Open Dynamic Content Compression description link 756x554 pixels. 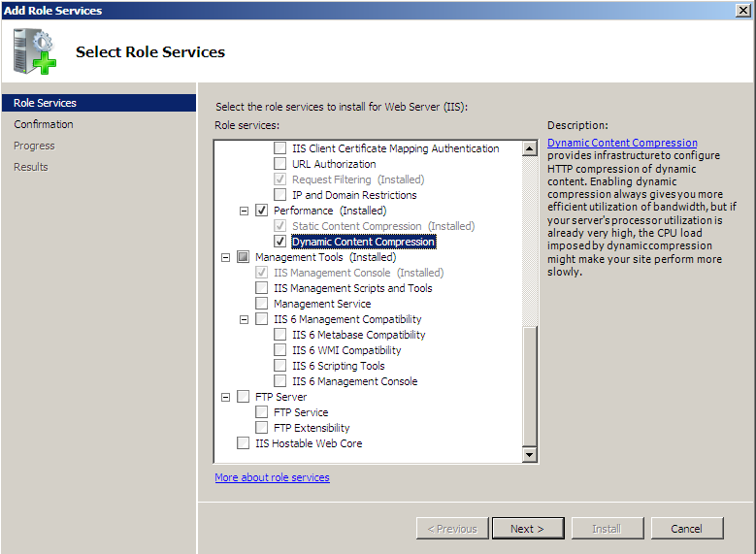pos(622,143)
